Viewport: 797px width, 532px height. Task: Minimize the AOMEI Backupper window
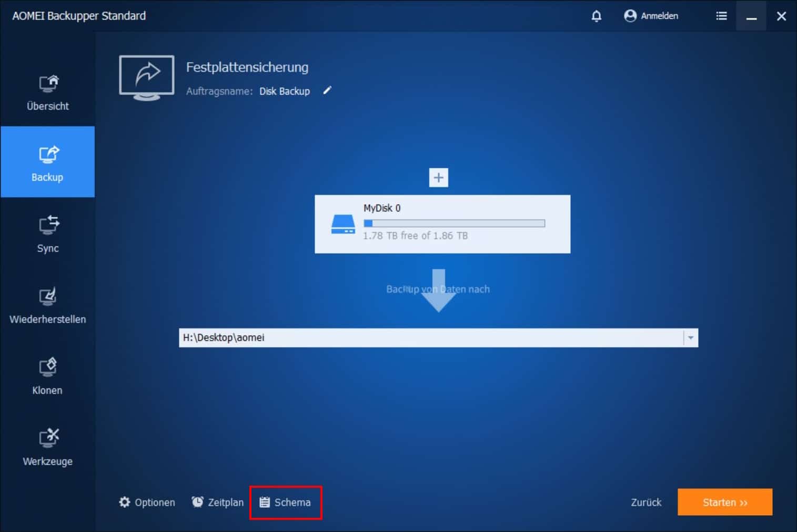point(751,16)
